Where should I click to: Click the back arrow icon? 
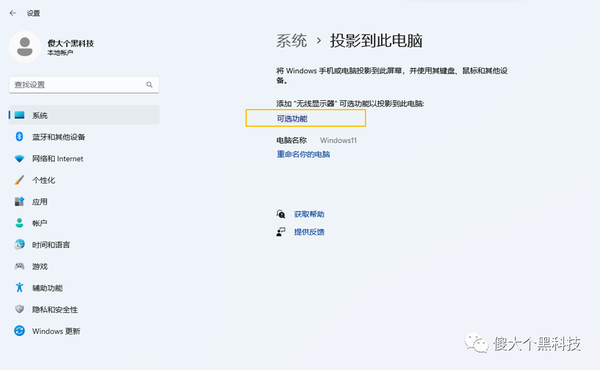click(13, 13)
